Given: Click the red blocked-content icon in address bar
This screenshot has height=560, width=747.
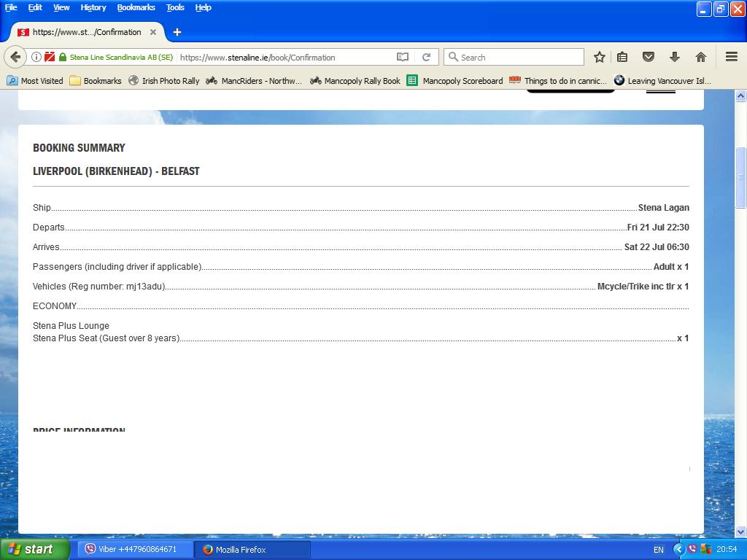Looking at the screenshot, I should click(x=50, y=57).
